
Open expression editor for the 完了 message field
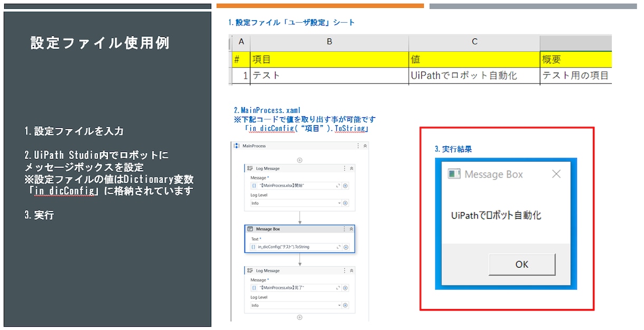click(x=338, y=288)
